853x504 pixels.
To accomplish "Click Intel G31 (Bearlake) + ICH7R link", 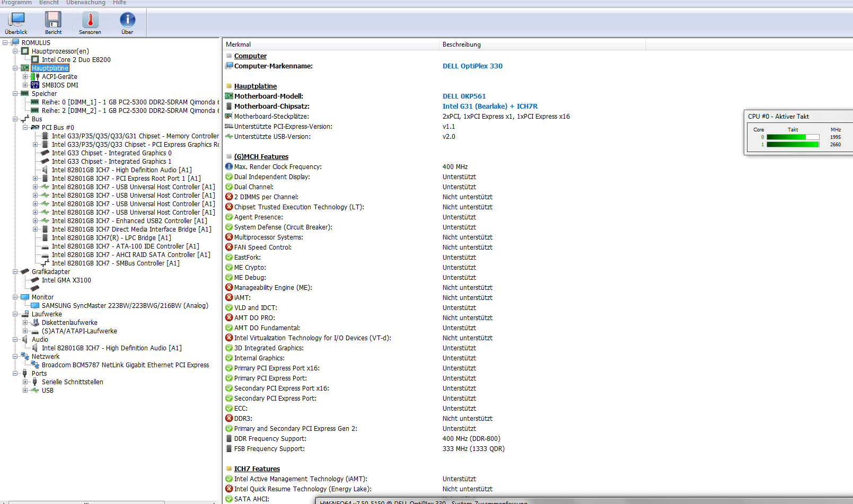I will click(x=490, y=106).
